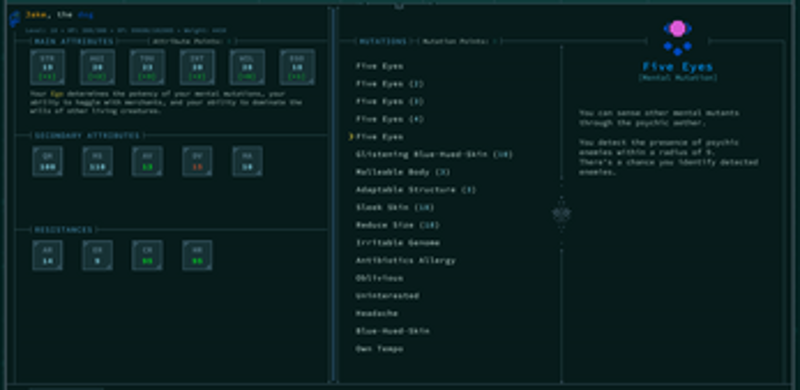Viewport: 800px width, 390px height.
Task: Click the MA secondary attribute box
Action: (247, 161)
